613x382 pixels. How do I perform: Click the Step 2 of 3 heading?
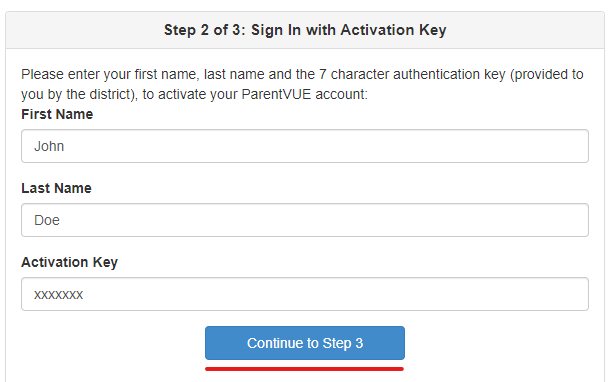(x=305, y=30)
